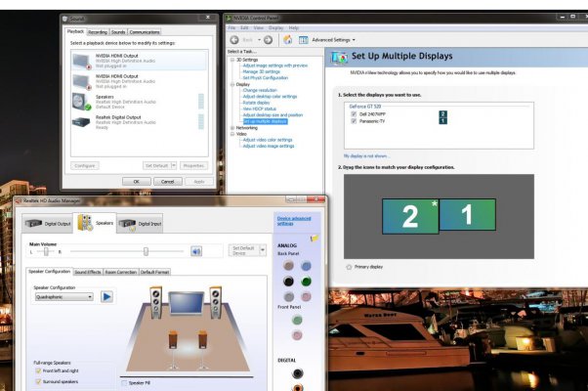The width and height of the screenshot is (588, 391).
Task: Click the TV screen in the room diagram
Action: (x=186, y=303)
